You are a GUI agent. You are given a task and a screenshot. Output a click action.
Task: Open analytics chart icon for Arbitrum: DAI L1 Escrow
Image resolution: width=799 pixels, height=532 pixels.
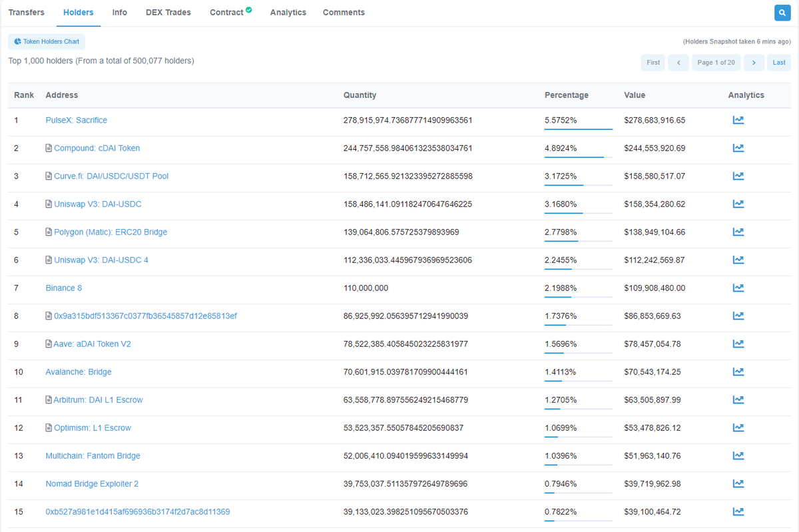pyautogui.click(x=738, y=400)
